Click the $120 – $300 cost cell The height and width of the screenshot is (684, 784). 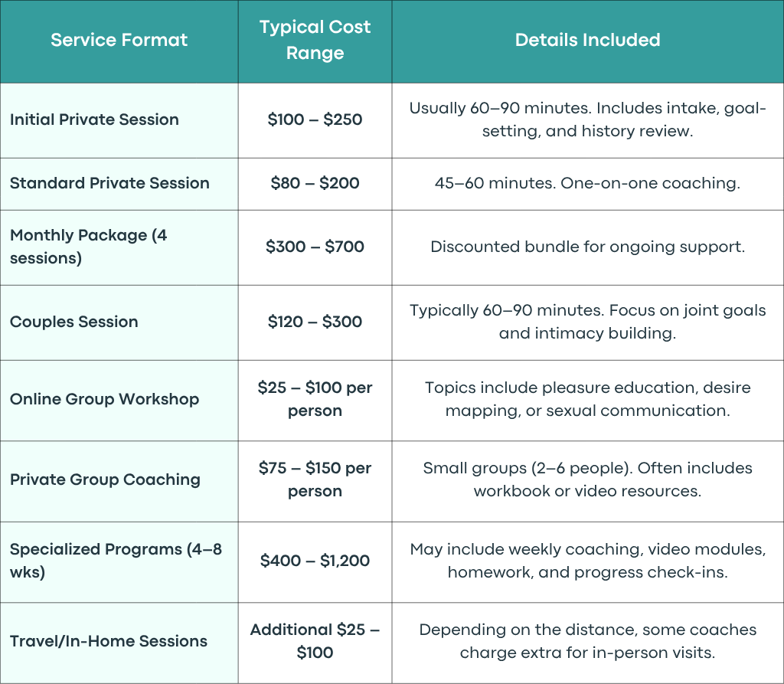point(315,322)
